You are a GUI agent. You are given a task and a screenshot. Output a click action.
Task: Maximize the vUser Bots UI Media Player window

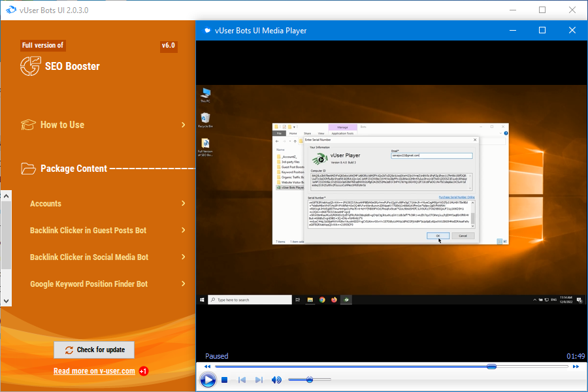tap(542, 31)
